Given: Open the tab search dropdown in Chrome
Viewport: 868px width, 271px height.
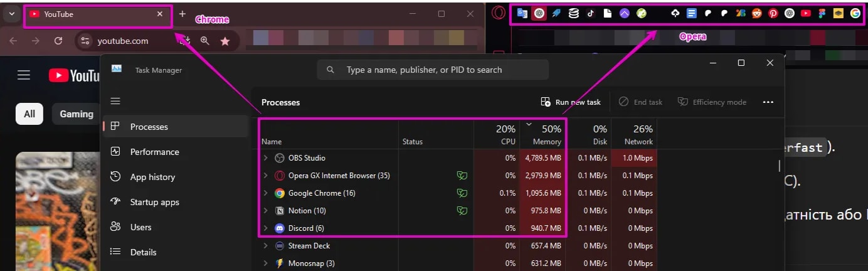Looking at the screenshot, I should click(x=11, y=14).
